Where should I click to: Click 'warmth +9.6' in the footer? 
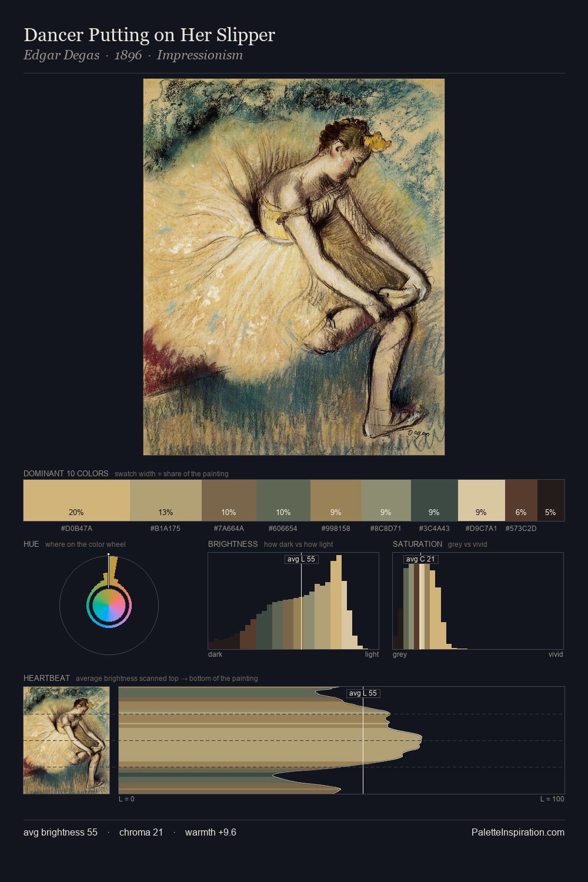point(211,832)
